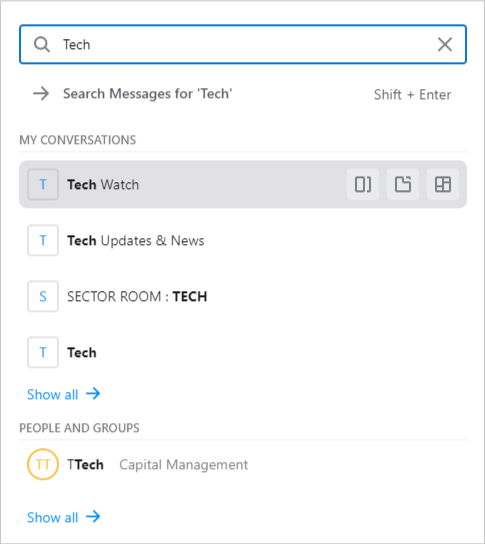Image resolution: width=485 pixels, height=544 pixels.
Task: Click into the Tech search field
Action: pos(243,44)
